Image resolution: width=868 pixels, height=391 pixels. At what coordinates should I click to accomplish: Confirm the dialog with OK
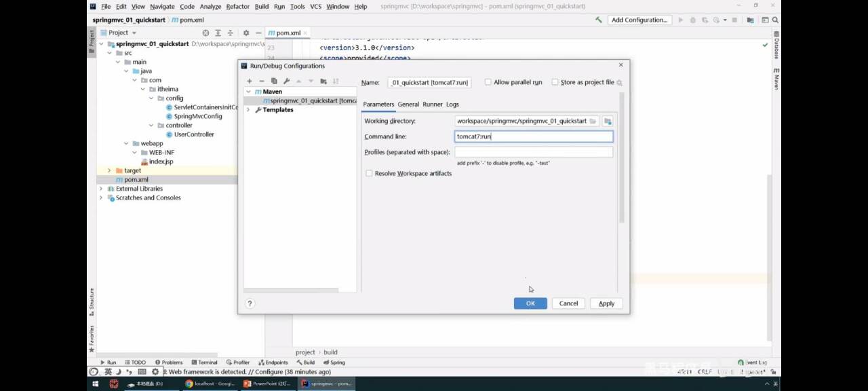click(530, 303)
